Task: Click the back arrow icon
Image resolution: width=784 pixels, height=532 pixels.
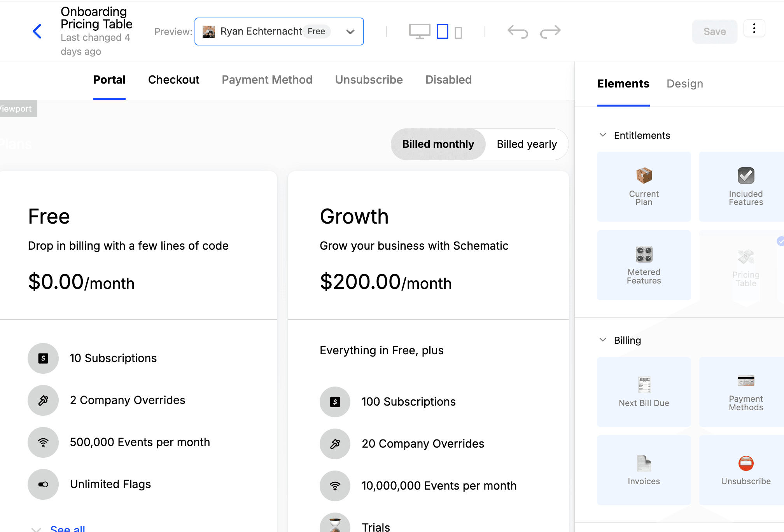Action: (x=37, y=31)
